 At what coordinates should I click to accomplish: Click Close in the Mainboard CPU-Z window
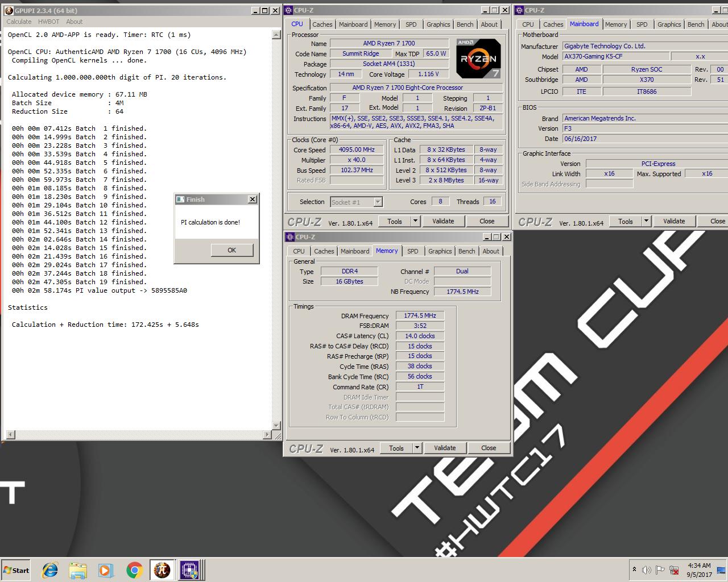coord(713,221)
